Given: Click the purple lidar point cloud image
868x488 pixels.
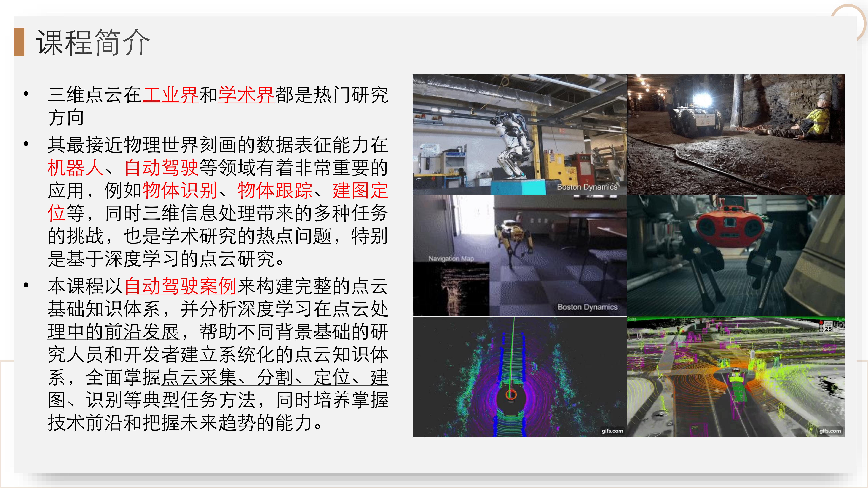Looking at the screenshot, I should (519, 377).
